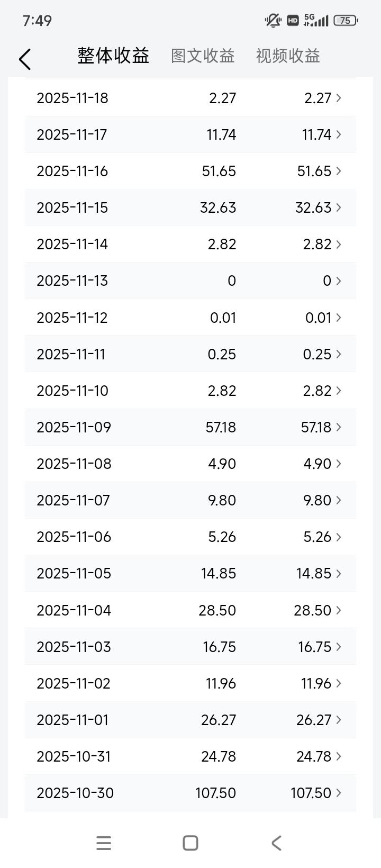
Task: Expand details chevron for 2025-11-18
Action: pos(339,98)
